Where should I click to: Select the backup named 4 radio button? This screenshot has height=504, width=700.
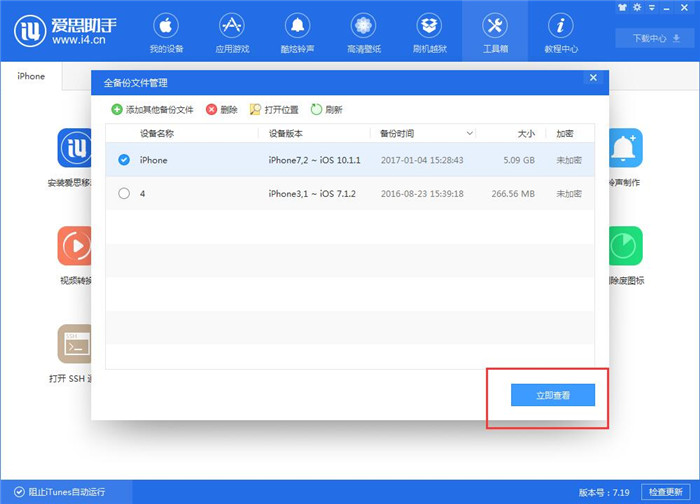[124, 193]
